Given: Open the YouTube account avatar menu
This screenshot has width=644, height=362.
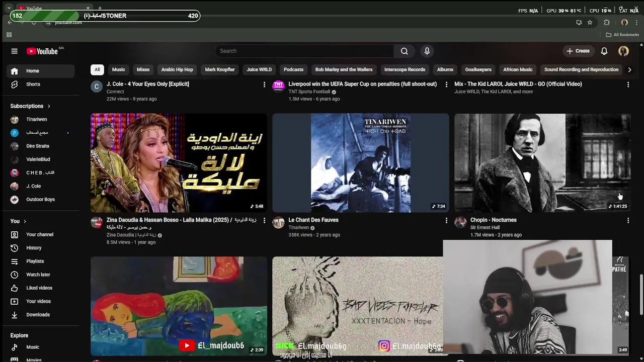Looking at the screenshot, I should click(x=623, y=51).
